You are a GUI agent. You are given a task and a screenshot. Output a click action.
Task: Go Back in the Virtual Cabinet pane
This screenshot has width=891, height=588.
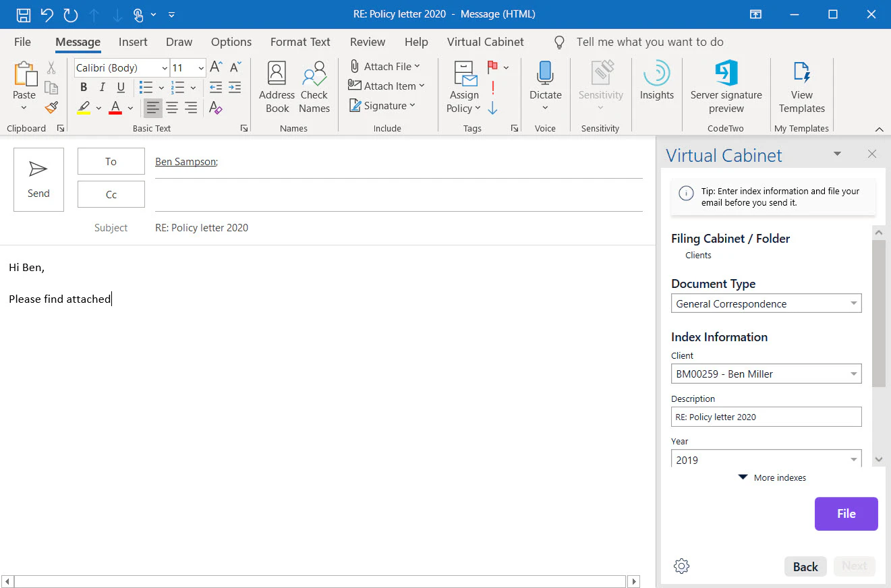click(x=805, y=566)
